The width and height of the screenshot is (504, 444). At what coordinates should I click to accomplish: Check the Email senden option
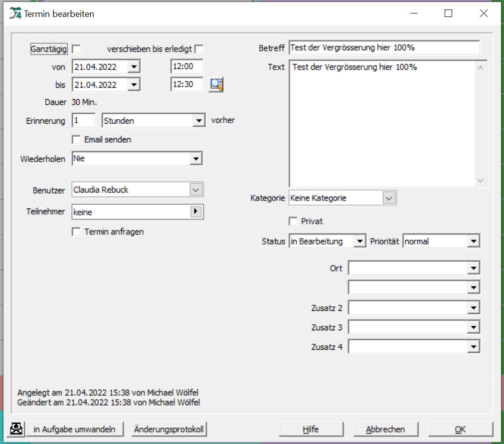click(x=76, y=140)
